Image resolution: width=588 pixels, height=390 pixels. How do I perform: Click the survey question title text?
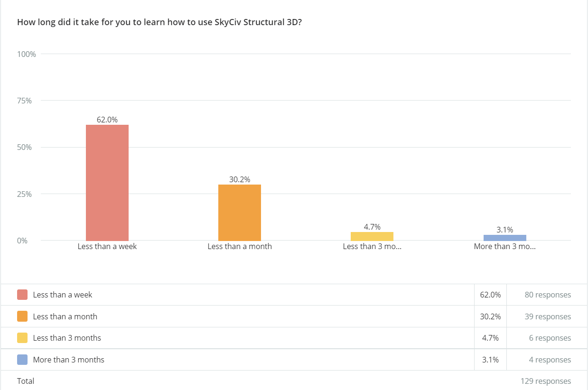(159, 22)
